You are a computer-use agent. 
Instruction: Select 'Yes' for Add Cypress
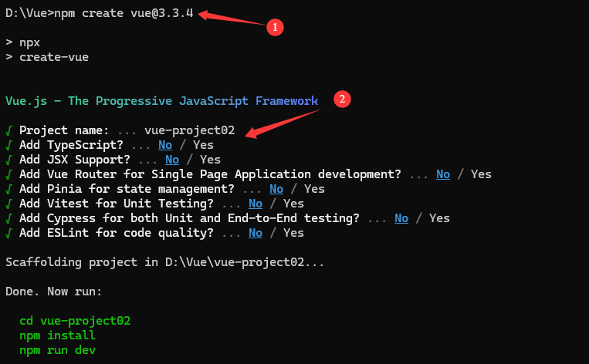point(439,218)
